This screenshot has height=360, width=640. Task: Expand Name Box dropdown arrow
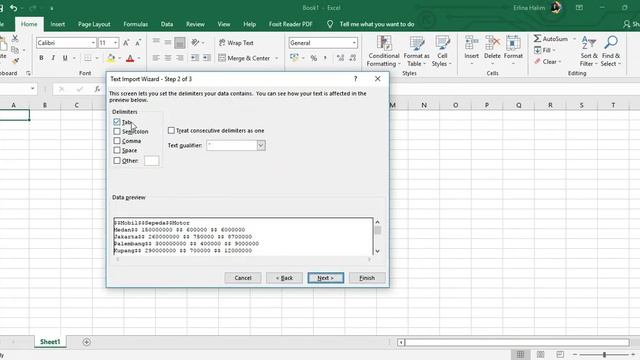32,89
